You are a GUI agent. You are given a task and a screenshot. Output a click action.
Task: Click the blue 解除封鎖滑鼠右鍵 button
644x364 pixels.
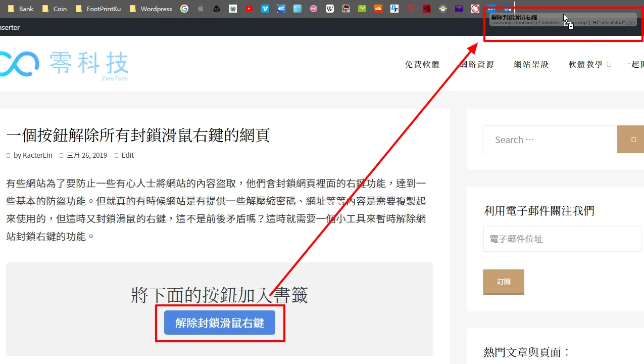tap(220, 323)
